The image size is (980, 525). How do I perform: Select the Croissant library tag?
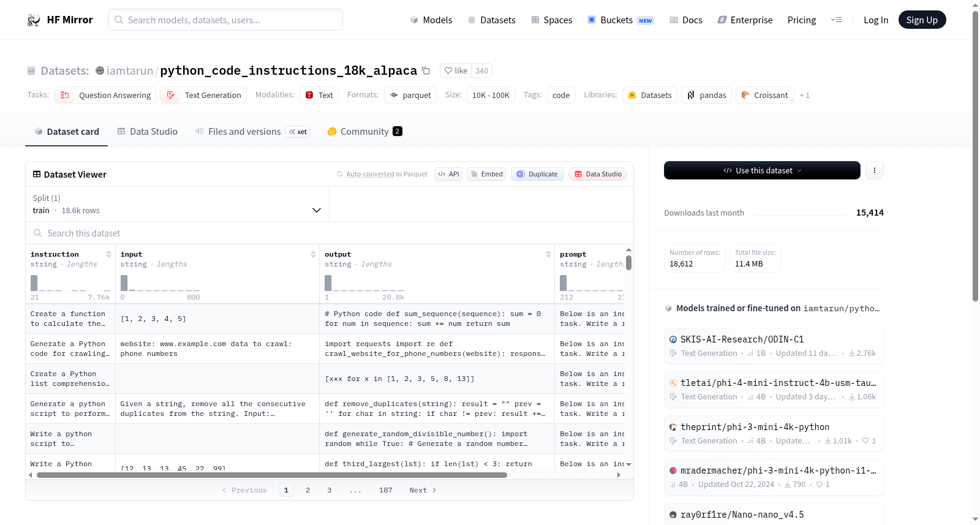[x=765, y=95]
